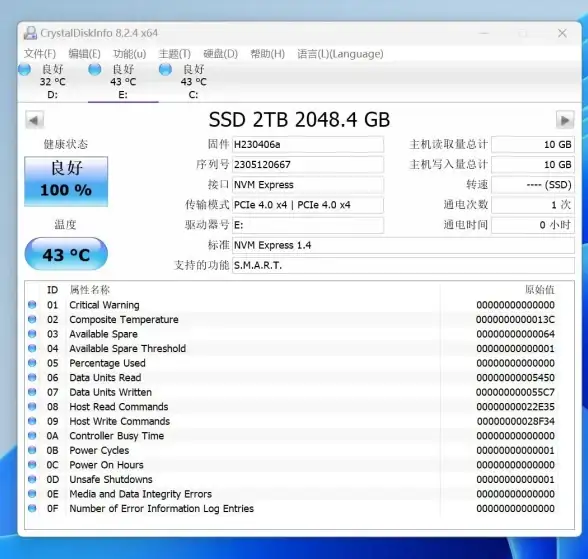This screenshot has height=559, width=588.
Task: Select the E: drive status orb
Action: (x=95, y=70)
